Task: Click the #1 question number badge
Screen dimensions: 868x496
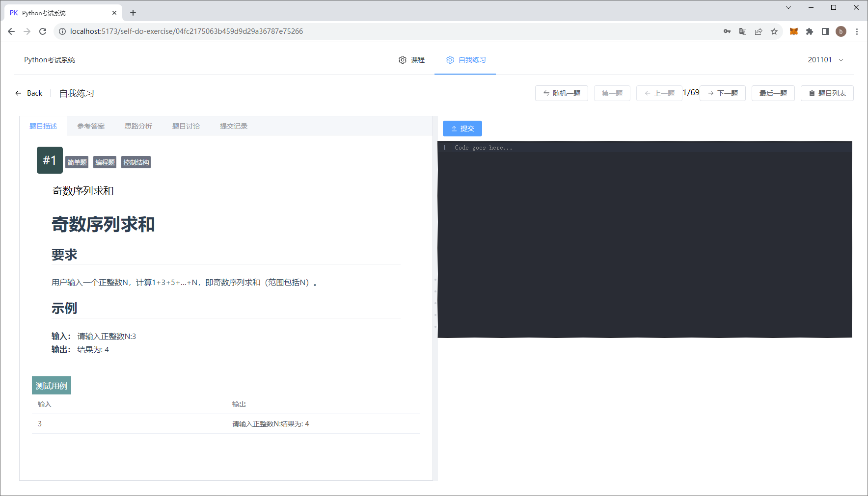Action: [50, 160]
